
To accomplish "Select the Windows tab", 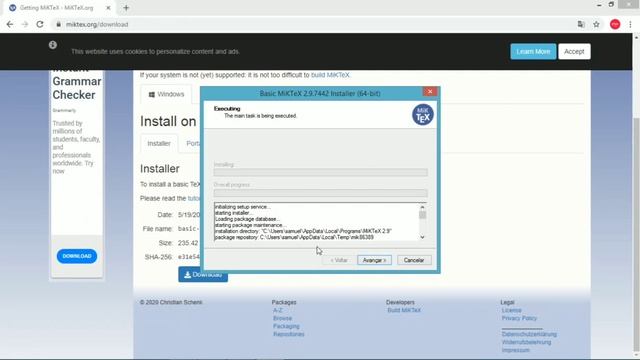I will pyautogui.click(x=166, y=94).
